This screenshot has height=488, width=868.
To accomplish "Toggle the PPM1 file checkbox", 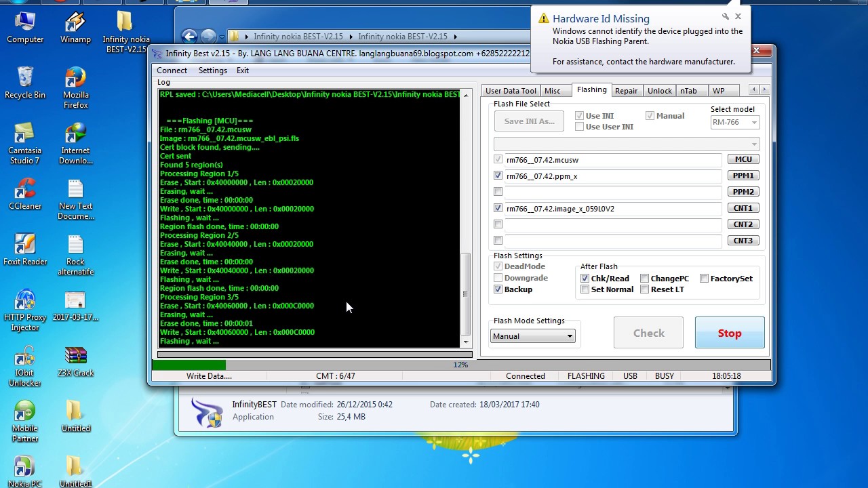I will click(x=498, y=176).
